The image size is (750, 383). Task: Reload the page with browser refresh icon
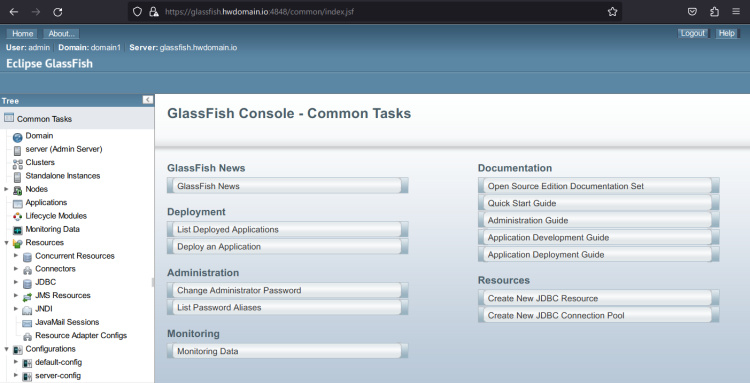coord(57,12)
